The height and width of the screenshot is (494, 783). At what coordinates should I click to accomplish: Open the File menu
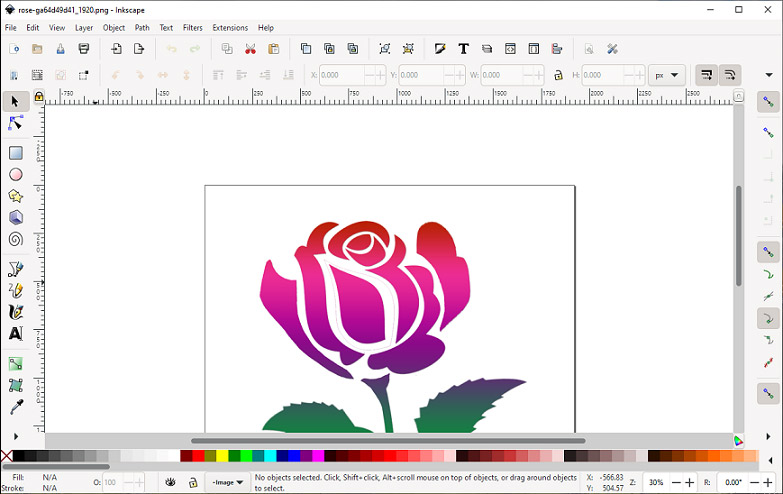pyautogui.click(x=10, y=27)
